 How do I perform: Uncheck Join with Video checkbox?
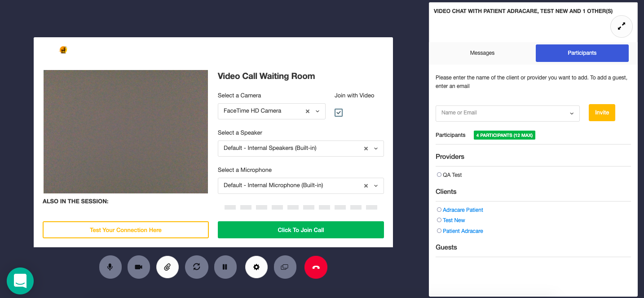pyautogui.click(x=339, y=113)
